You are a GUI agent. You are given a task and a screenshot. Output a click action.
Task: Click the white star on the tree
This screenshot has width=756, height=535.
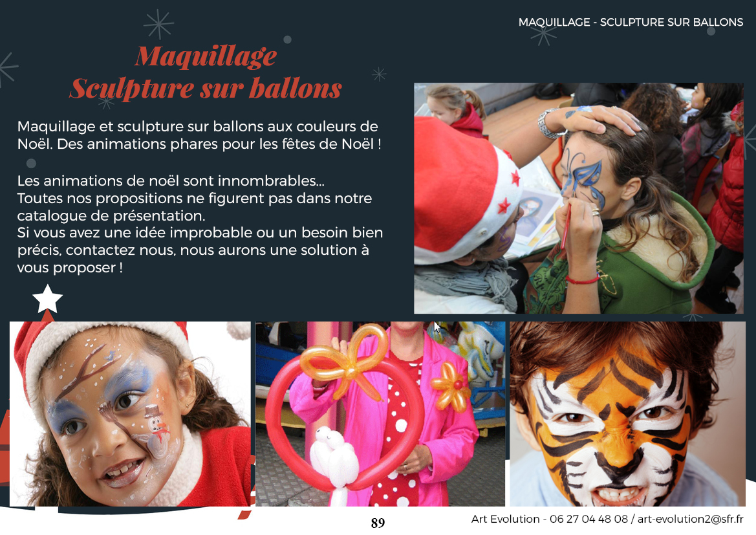(x=47, y=299)
